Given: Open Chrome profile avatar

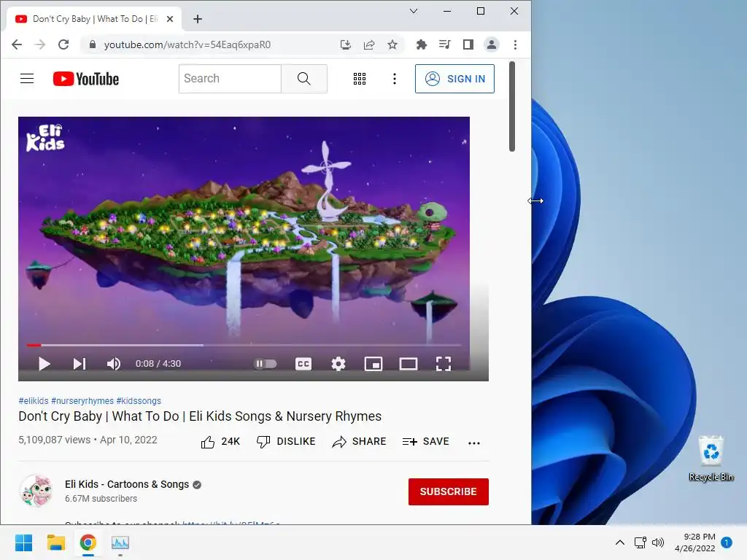Looking at the screenshot, I should point(491,44).
